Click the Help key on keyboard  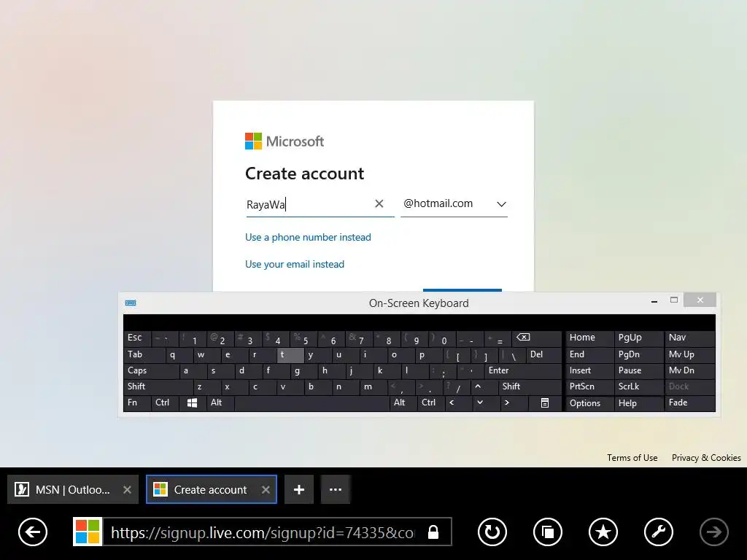[638, 403]
